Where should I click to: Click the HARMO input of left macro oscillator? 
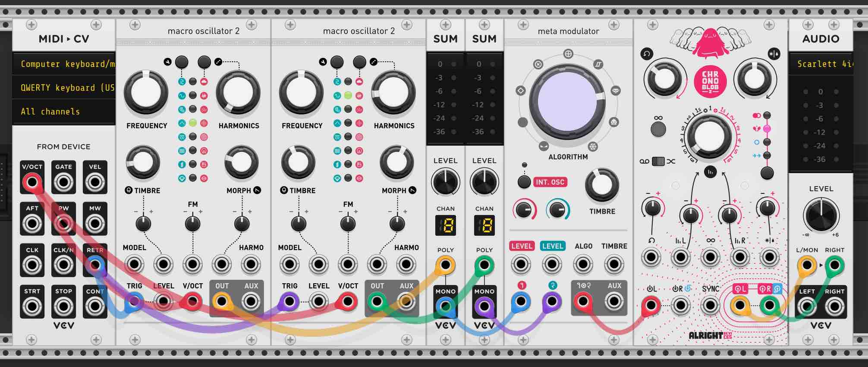click(251, 264)
